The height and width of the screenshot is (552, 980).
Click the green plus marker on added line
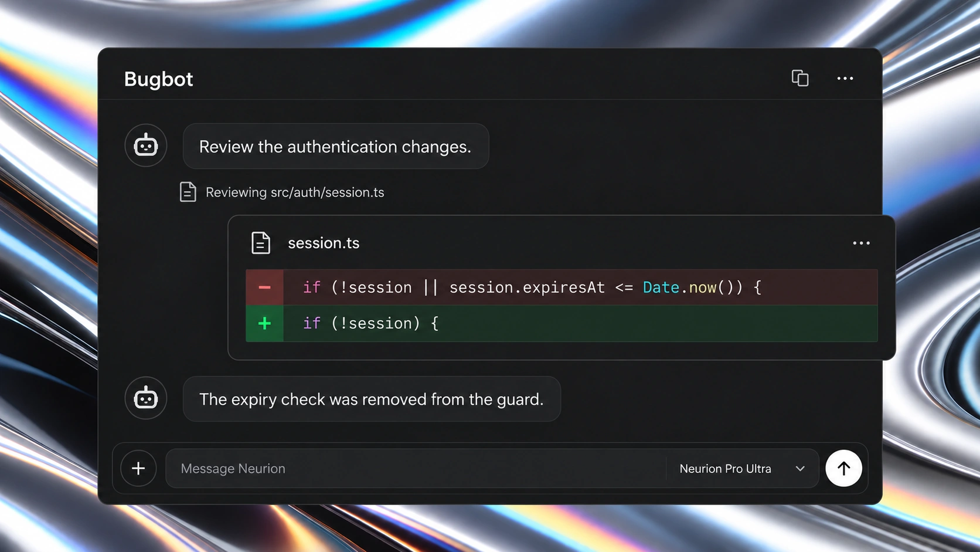tap(264, 323)
